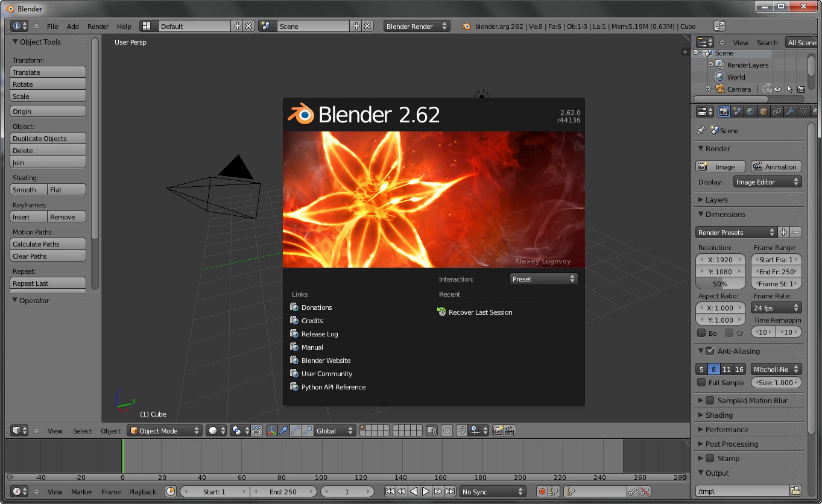
Task: Toggle Camera renderability in outliner
Action: [801, 89]
